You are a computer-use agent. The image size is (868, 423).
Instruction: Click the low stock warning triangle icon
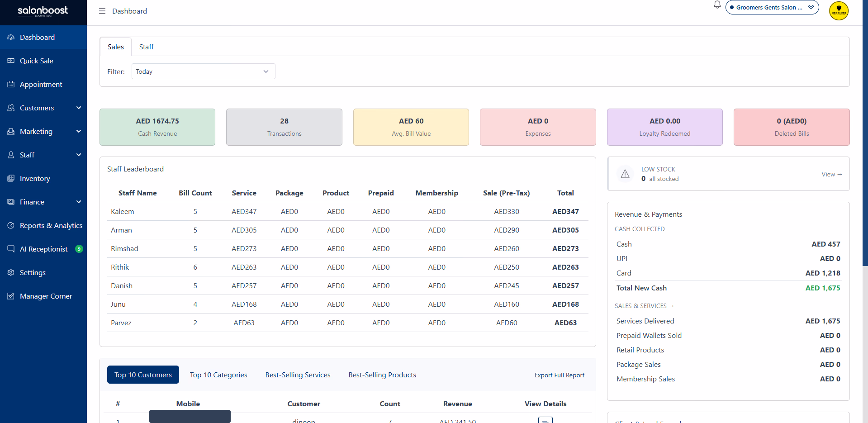[x=625, y=174]
